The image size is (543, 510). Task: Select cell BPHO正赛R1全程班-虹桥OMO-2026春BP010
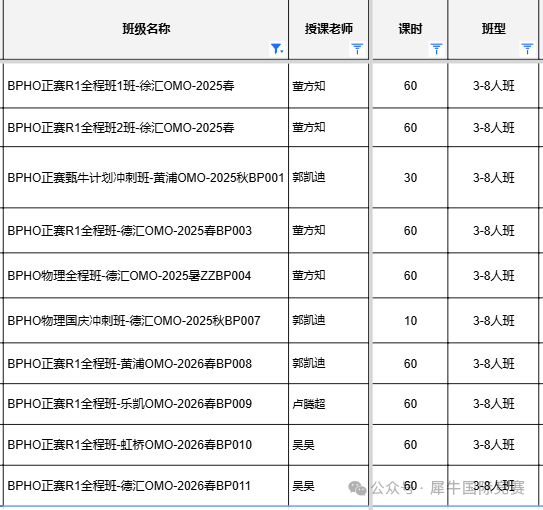coord(146,445)
